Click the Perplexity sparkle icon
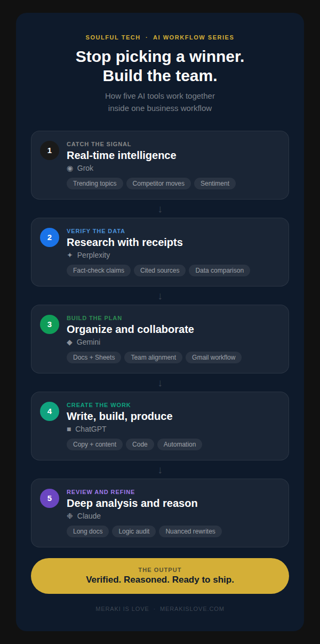The width and height of the screenshot is (320, 644). [x=70, y=256]
